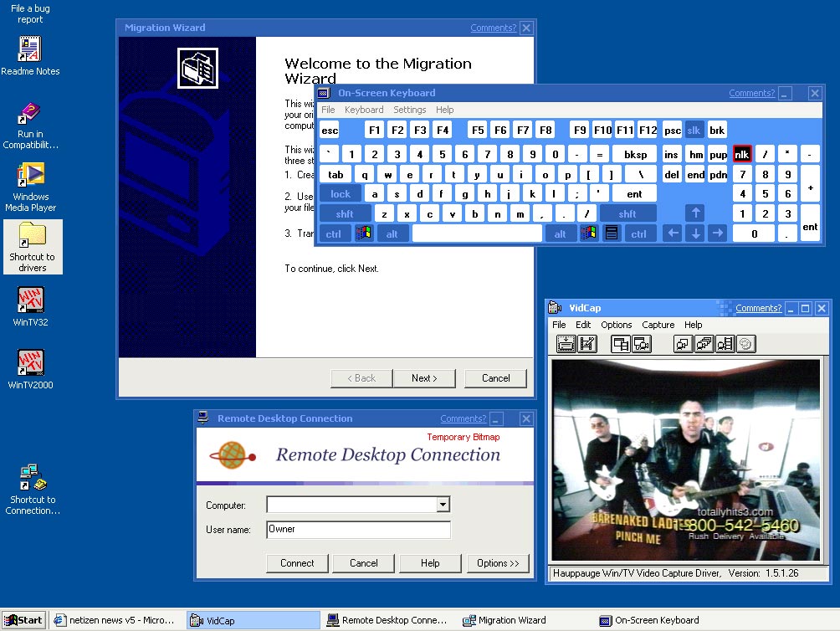840x631 pixels.
Task: Click the set capture file icon in VidCap
Action: [x=566, y=344]
